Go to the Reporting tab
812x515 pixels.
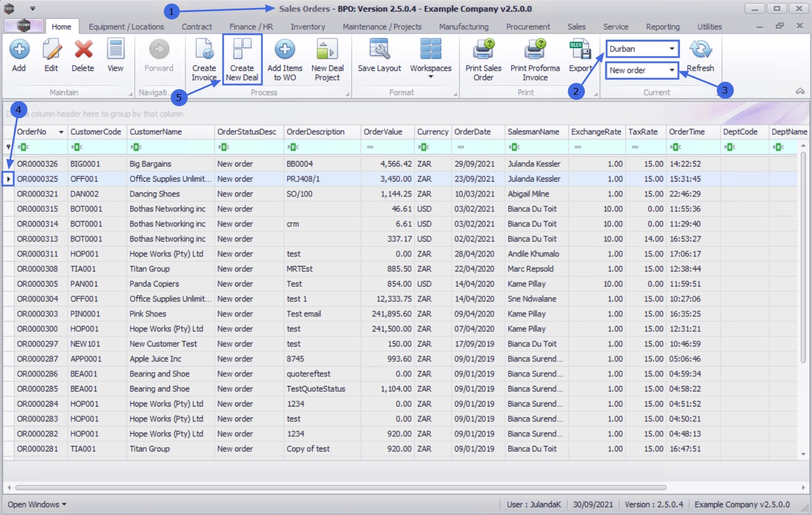tap(662, 27)
